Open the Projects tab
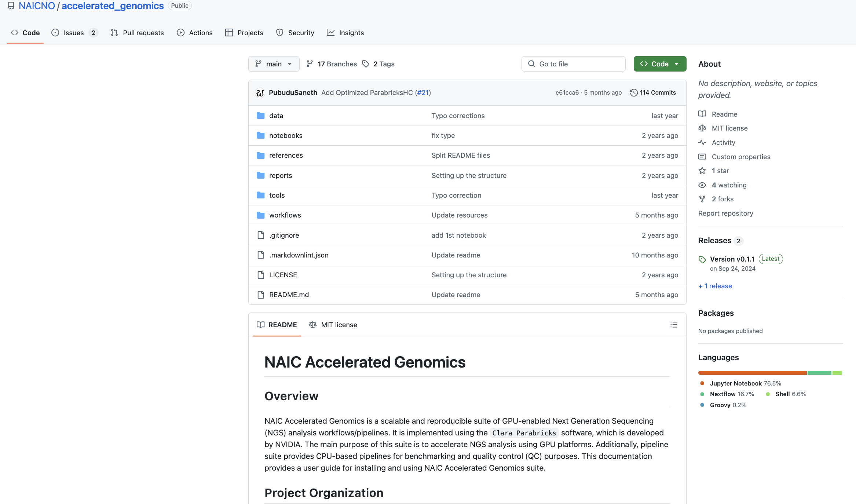Screen dimensions: 856x504 (x=244, y=33)
